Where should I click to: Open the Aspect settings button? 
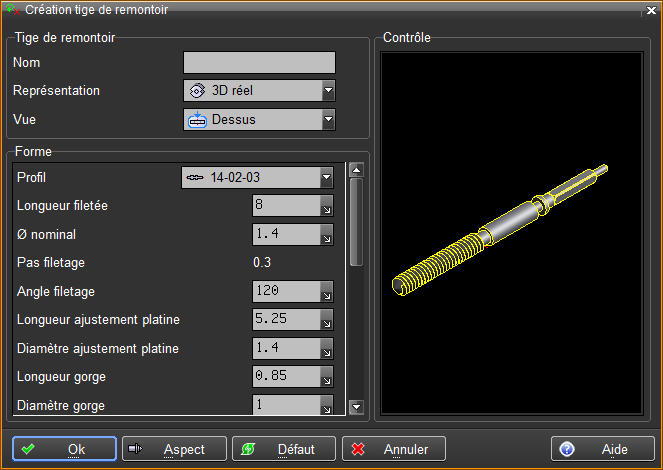(174, 449)
